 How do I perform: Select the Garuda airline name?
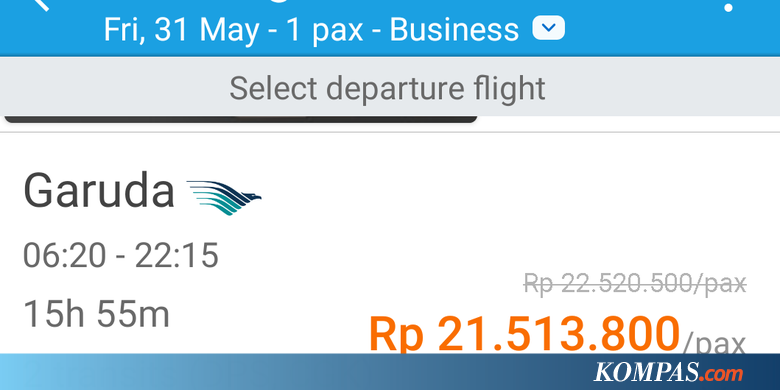coord(99,191)
